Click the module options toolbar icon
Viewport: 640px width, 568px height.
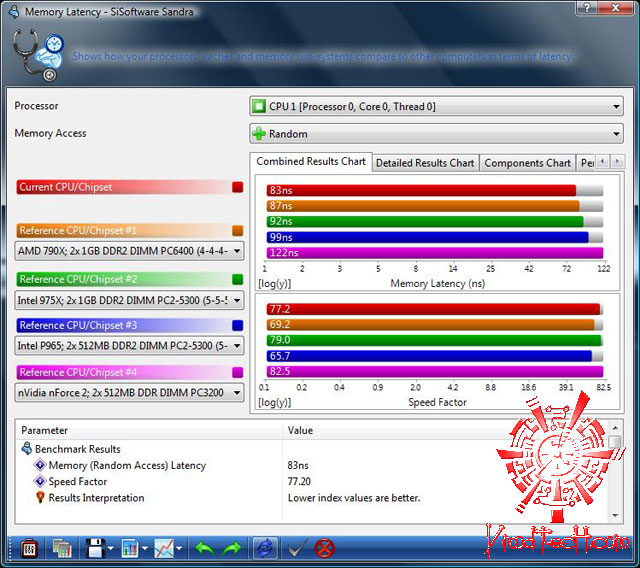pyautogui.click(x=29, y=549)
